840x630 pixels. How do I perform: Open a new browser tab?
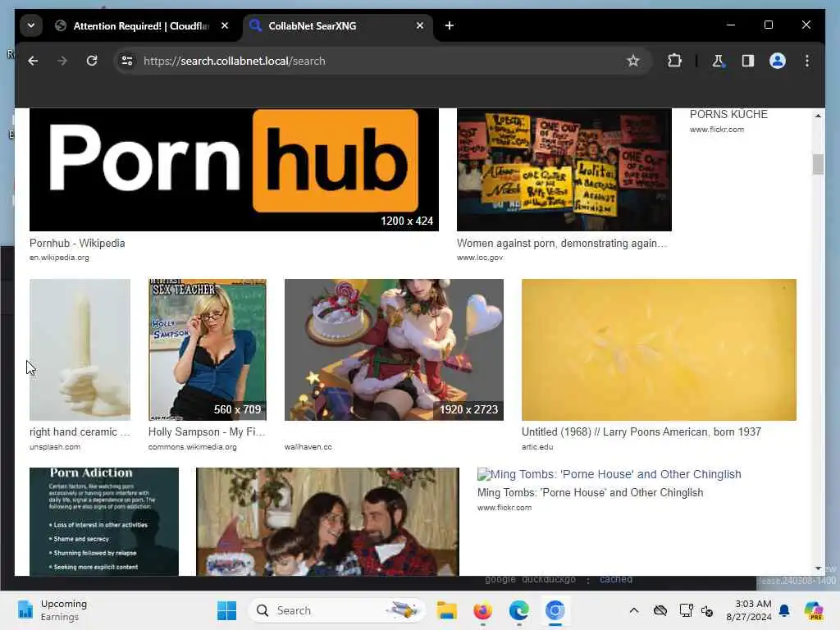[450, 25]
